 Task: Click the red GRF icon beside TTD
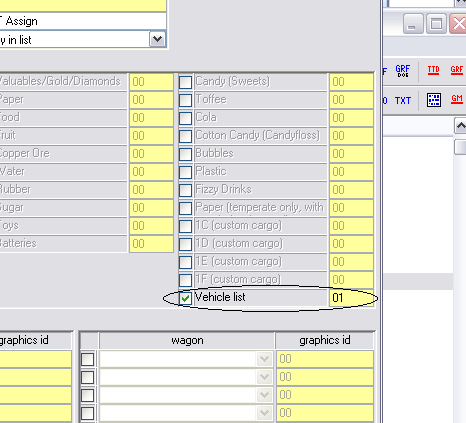point(457,70)
